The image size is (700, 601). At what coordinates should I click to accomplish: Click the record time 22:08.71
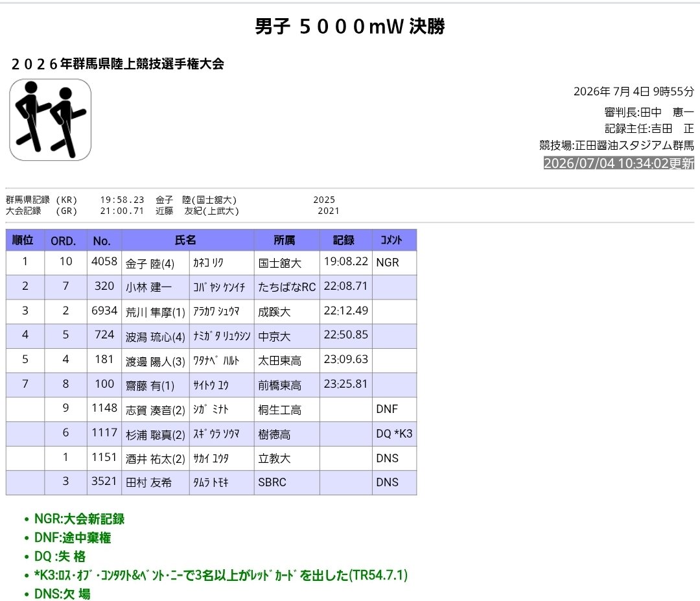click(346, 286)
